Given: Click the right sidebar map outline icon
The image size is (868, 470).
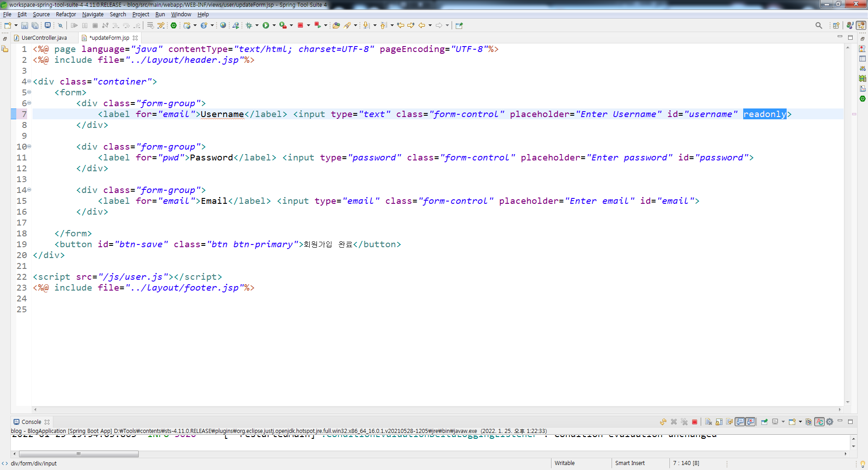Looking at the screenshot, I should click(863, 79).
